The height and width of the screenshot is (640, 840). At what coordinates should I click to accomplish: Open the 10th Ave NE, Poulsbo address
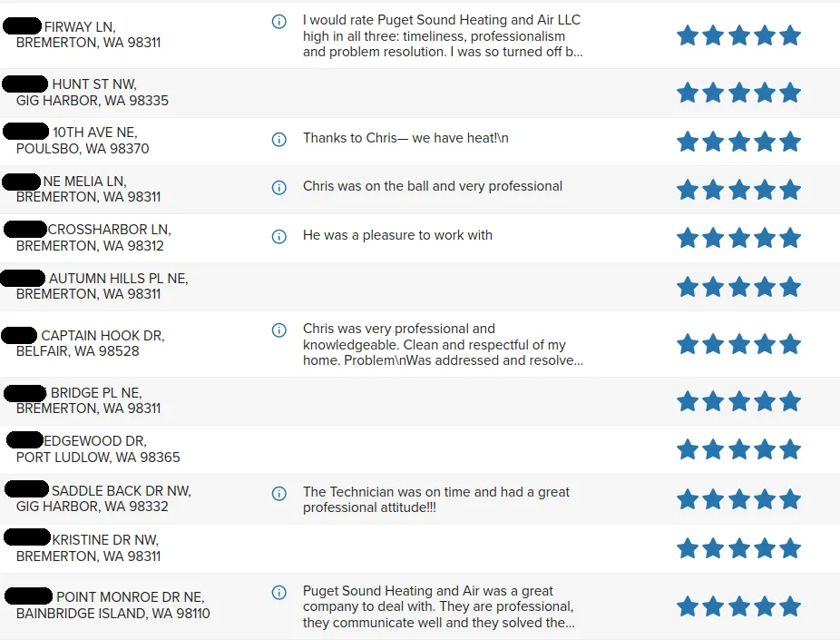[x=83, y=141]
